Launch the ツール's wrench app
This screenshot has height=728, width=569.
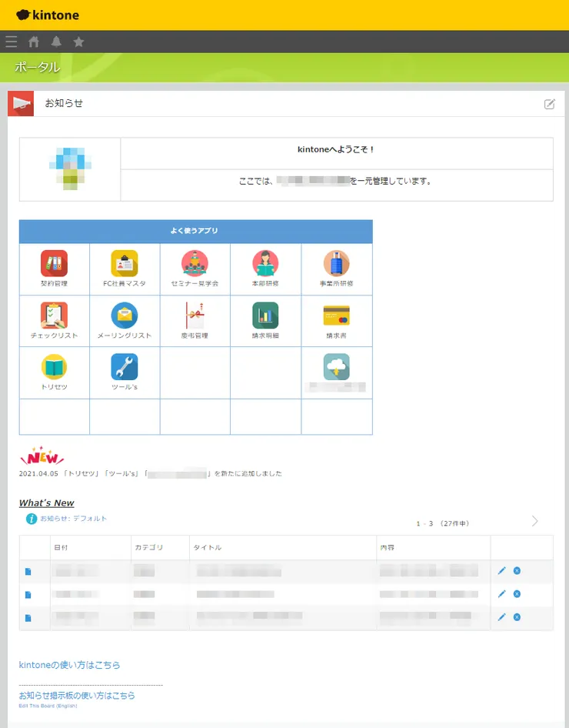point(125,367)
